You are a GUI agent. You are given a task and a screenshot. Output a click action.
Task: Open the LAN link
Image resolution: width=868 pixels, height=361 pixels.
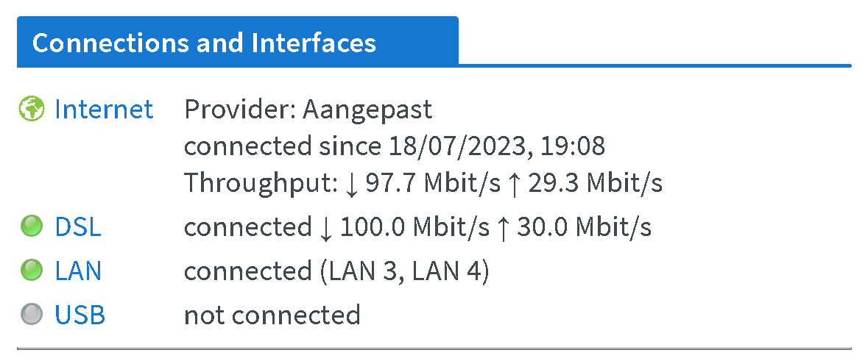click(78, 271)
